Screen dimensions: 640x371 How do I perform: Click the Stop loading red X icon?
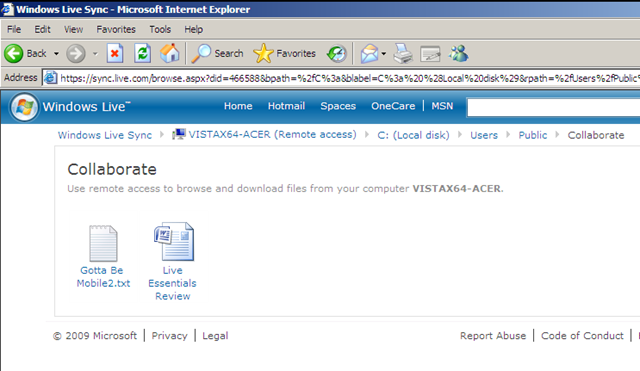(x=115, y=53)
